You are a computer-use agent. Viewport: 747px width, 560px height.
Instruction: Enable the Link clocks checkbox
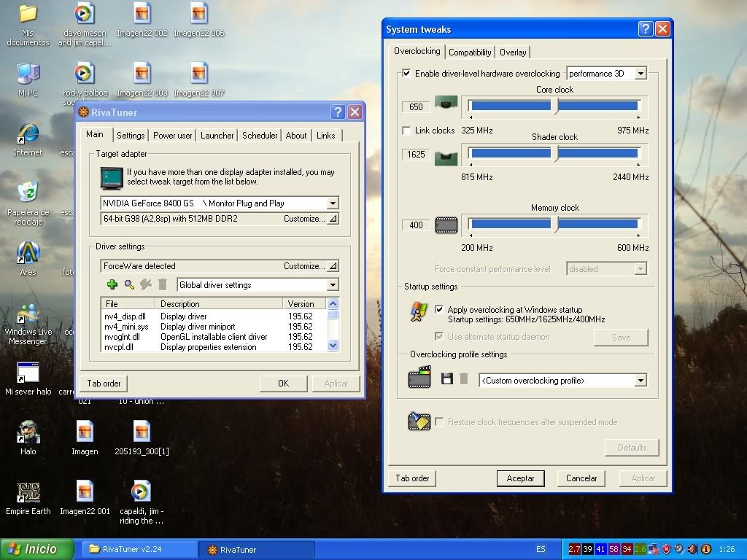point(406,131)
